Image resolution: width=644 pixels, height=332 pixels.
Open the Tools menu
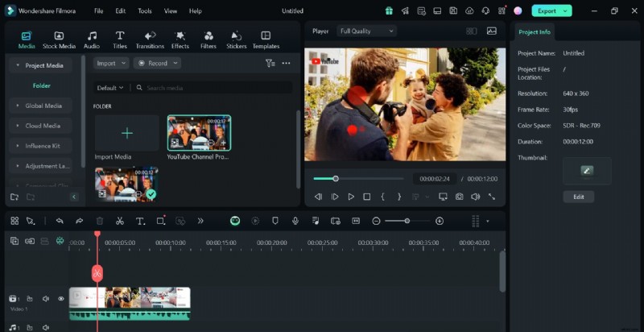click(x=144, y=11)
